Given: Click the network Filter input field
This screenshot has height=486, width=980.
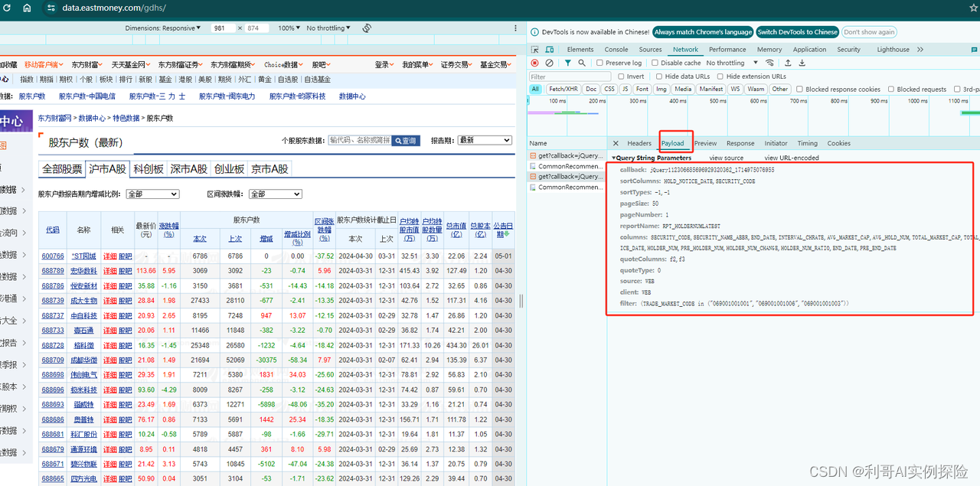Looking at the screenshot, I should pyautogui.click(x=570, y=77).
